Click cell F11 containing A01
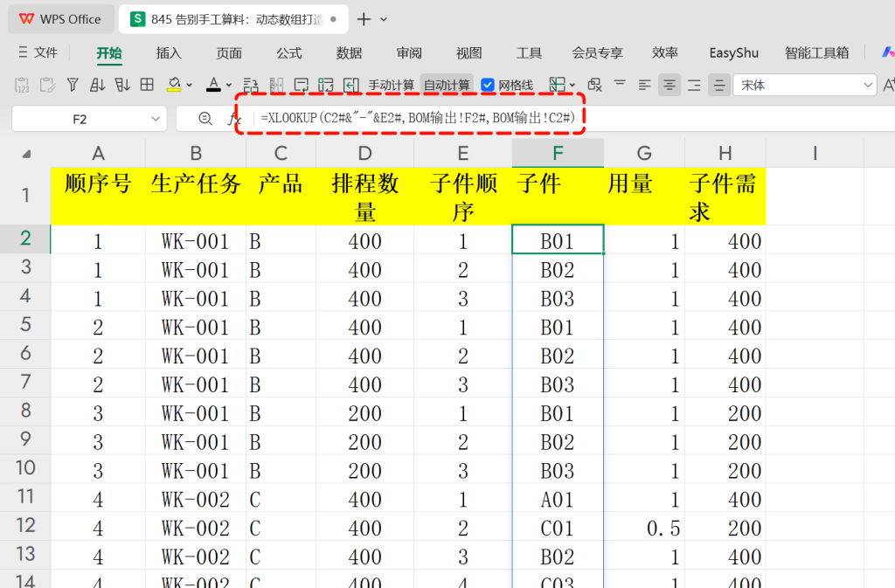This screenshot has height=588, width=895. [558, 500]
